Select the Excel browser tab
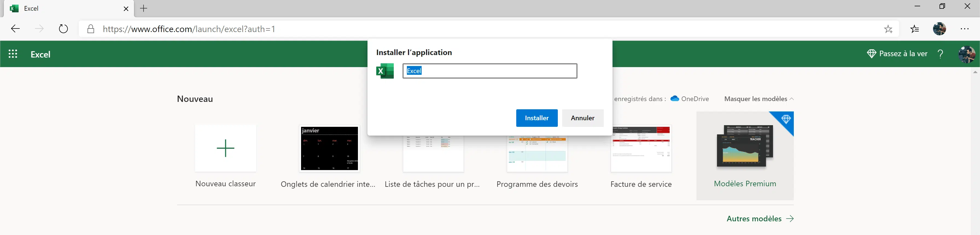Viewport: 980px width, 235px height. 69,8
